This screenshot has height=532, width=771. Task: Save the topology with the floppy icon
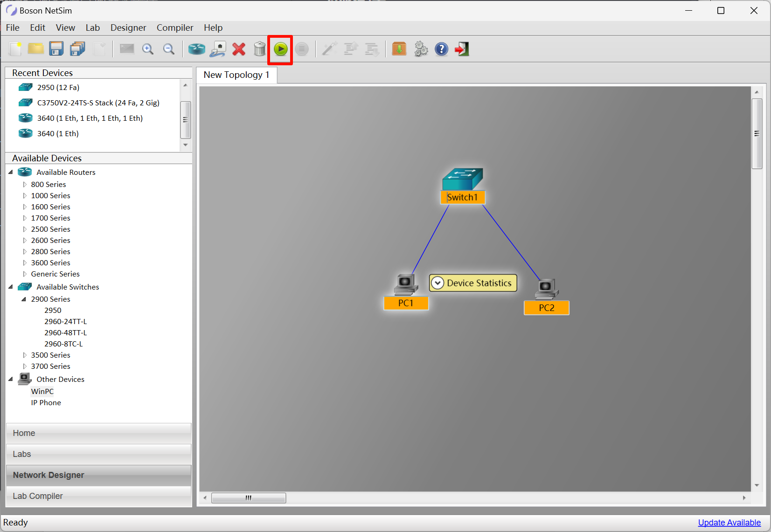coord(56,48)
